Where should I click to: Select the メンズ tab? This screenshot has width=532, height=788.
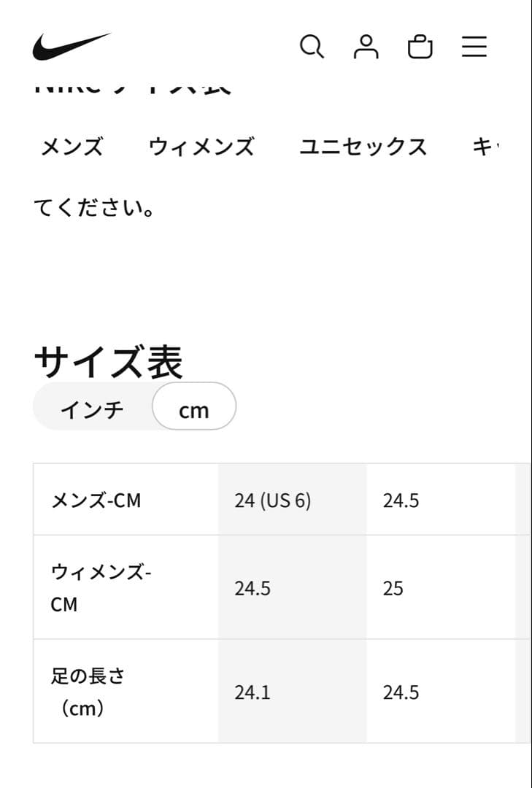pos(72,147)
